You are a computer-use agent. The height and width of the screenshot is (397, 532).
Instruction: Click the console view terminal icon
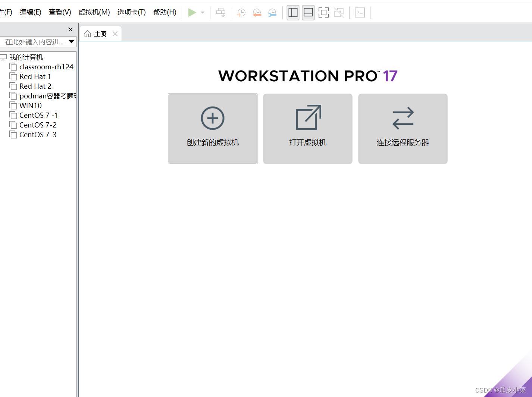tap(360, 13)
